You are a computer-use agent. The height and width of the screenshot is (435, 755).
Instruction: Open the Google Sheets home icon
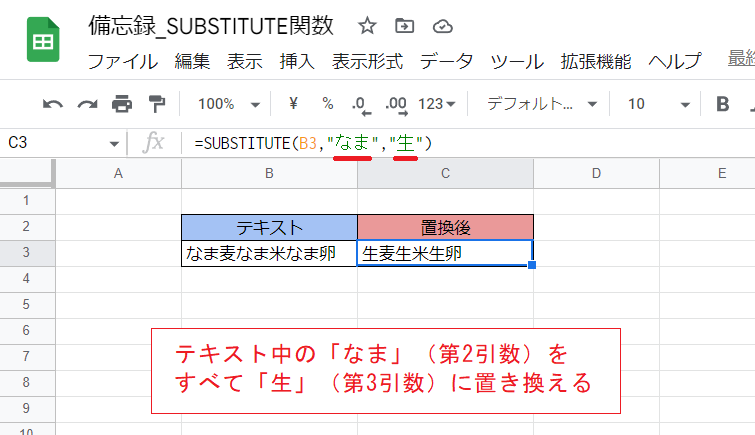point(43,40)
